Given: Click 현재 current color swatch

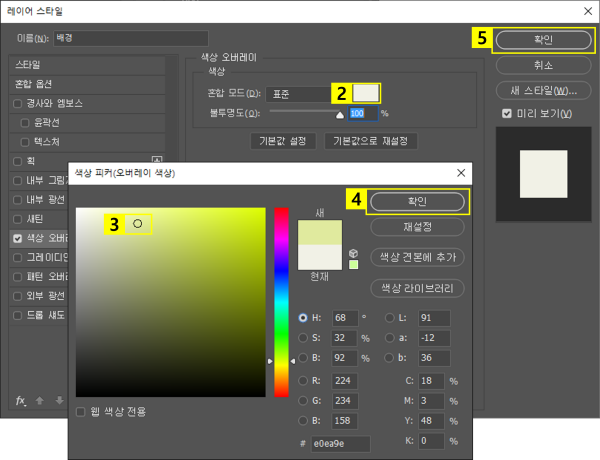Looking at the screenshot, I should click(320, 257).
